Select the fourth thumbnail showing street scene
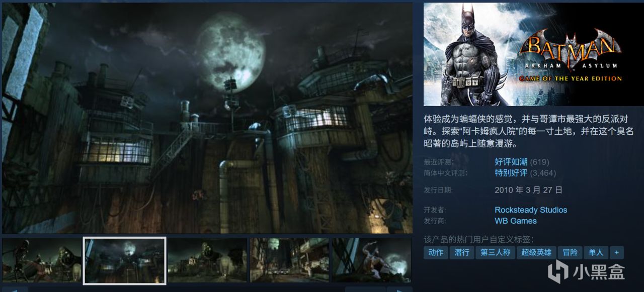Viewport: 644px width, 292px height. pos(290,260)
